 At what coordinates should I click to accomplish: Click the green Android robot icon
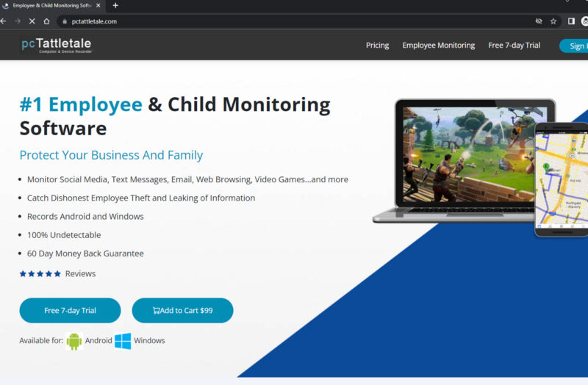pyautogui.click(x=74, y=341)
